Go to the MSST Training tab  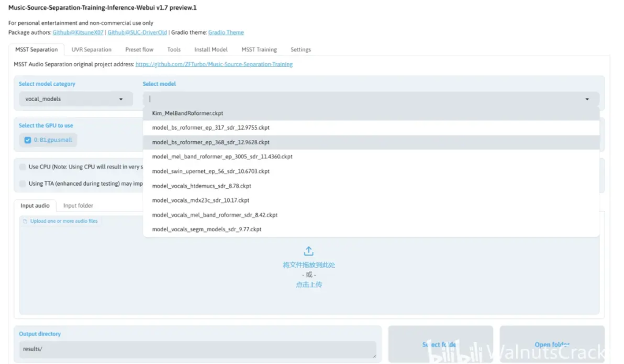tap(259, 50)
